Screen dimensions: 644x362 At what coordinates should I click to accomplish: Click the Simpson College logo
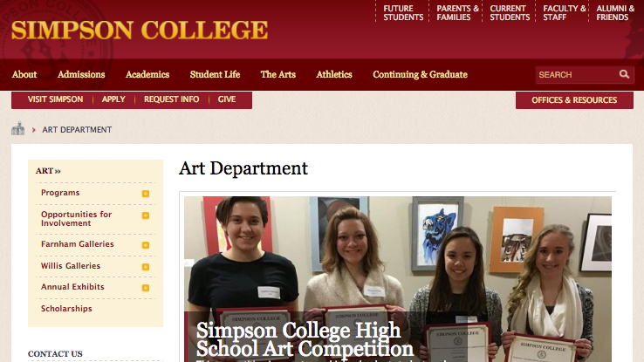(140, 30)
